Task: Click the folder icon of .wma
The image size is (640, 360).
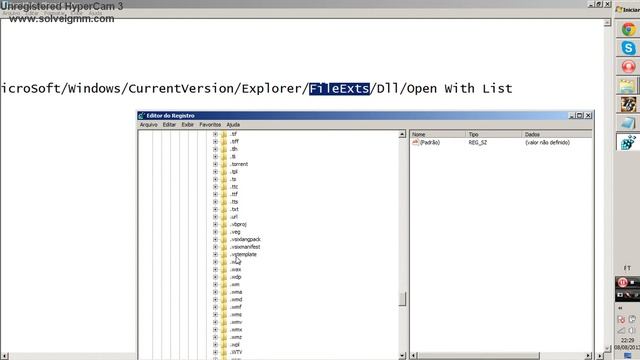Action: click(224, 292)
